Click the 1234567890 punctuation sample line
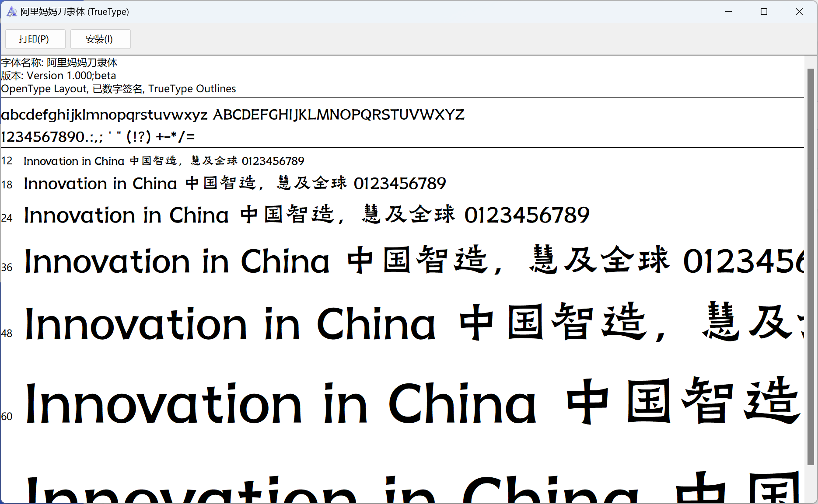Image resolution: width=818 pixels, height=504 pixels. pyautogui.click(x=98, y=137)
